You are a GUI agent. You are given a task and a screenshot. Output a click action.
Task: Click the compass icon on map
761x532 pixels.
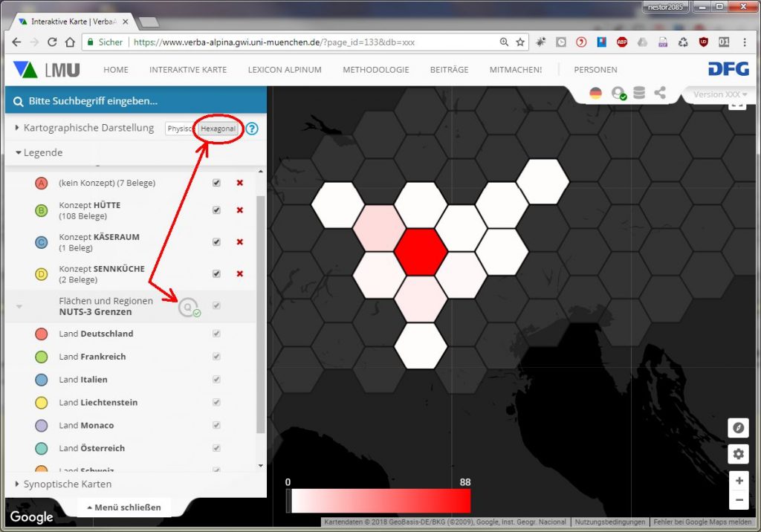(738, 429)
